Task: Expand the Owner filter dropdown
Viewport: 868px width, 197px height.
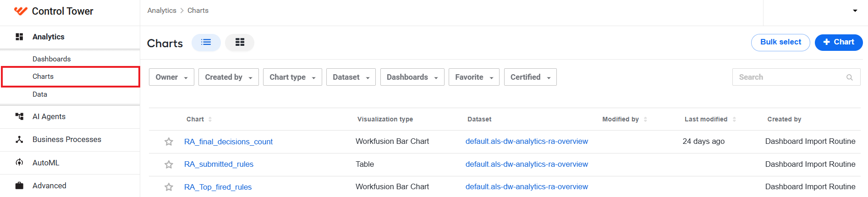Action: tap(171, 77)
